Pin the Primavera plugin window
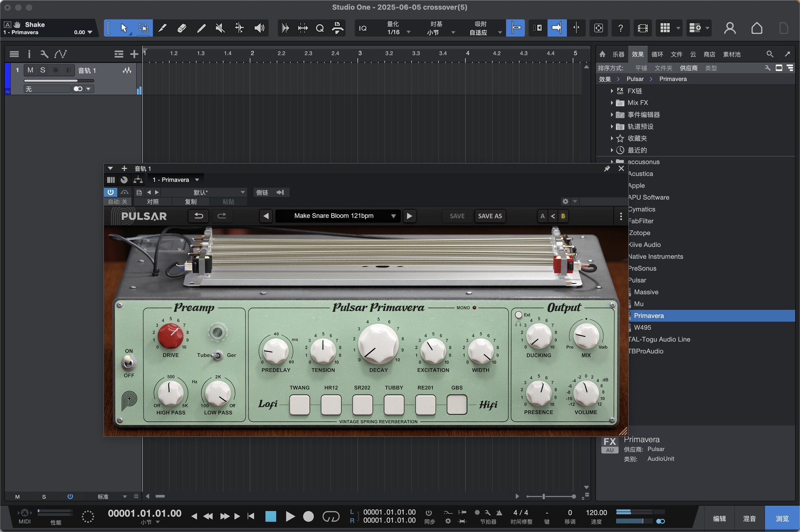800x532 pixels. [607, 169]
